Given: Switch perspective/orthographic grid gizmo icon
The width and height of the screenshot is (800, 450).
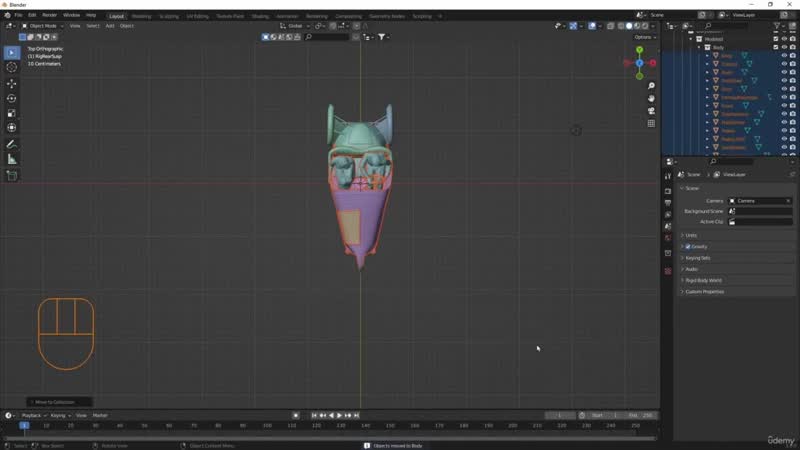Looking at the screenshot, I should [651, 123].
